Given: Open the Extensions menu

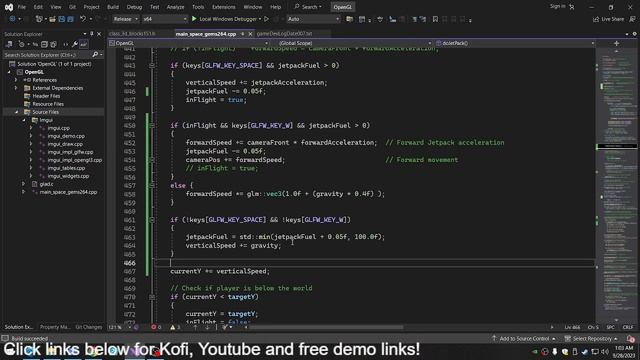Looking at the screenshot, I should [224, 7].
